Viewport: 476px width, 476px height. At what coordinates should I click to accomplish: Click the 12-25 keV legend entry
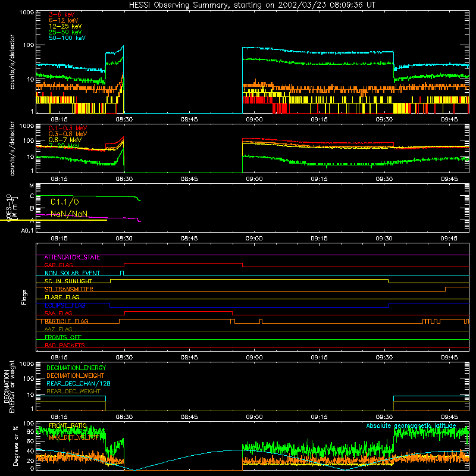(65, 26)
